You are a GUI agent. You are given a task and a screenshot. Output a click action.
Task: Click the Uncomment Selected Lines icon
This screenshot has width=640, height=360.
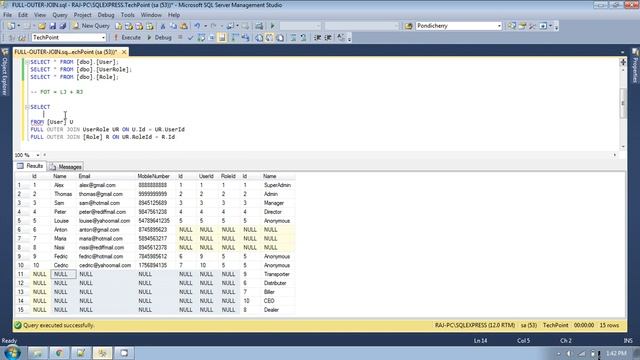pyautogui.click(x=303, y=38)
